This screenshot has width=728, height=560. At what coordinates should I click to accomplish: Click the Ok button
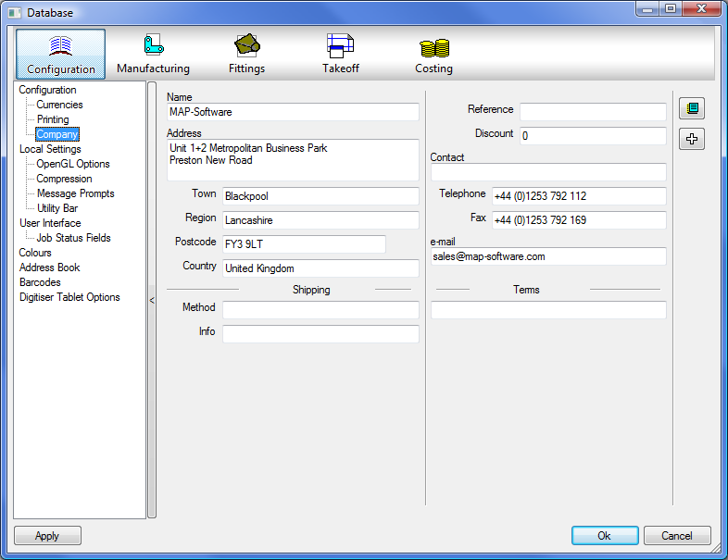(605, 535)
